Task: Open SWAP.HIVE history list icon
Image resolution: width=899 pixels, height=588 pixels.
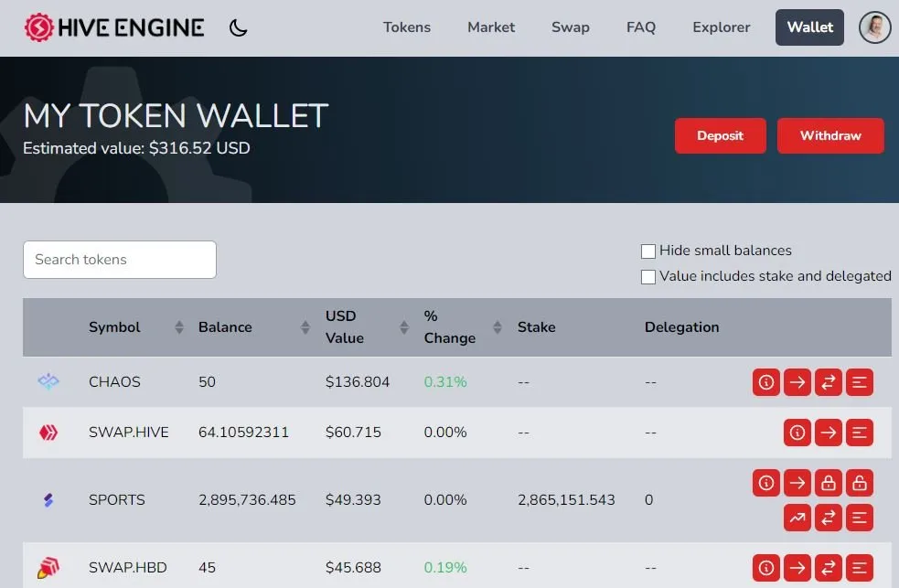Action: (x=859, y=433)
